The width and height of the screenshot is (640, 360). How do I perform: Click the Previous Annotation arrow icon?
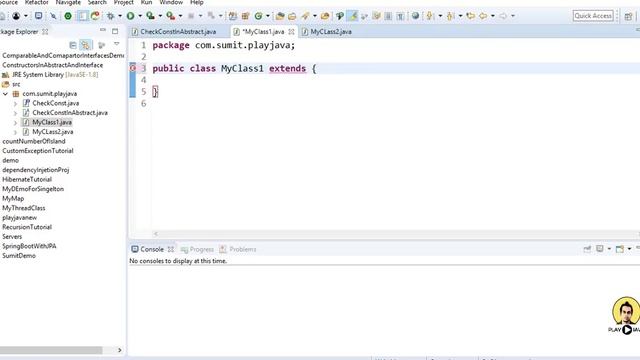450,16
